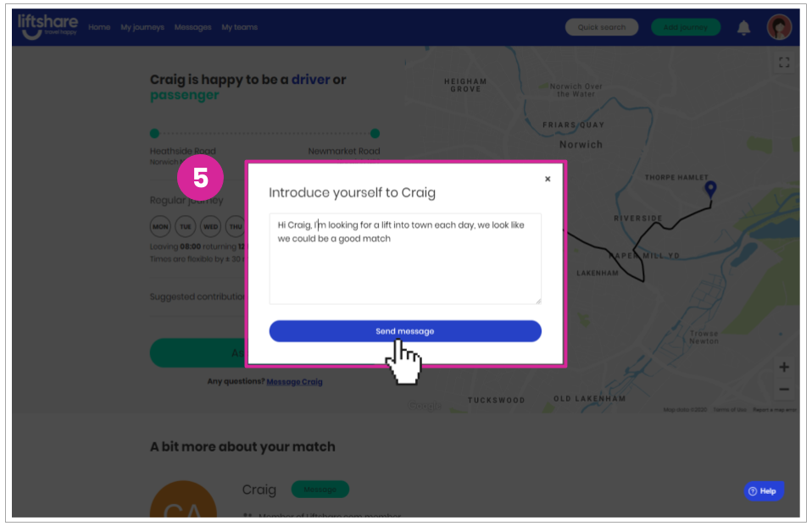Screen dimensions: 812x526
Task: Click the destination pin on the map
Action: click(x=710, y=189)
